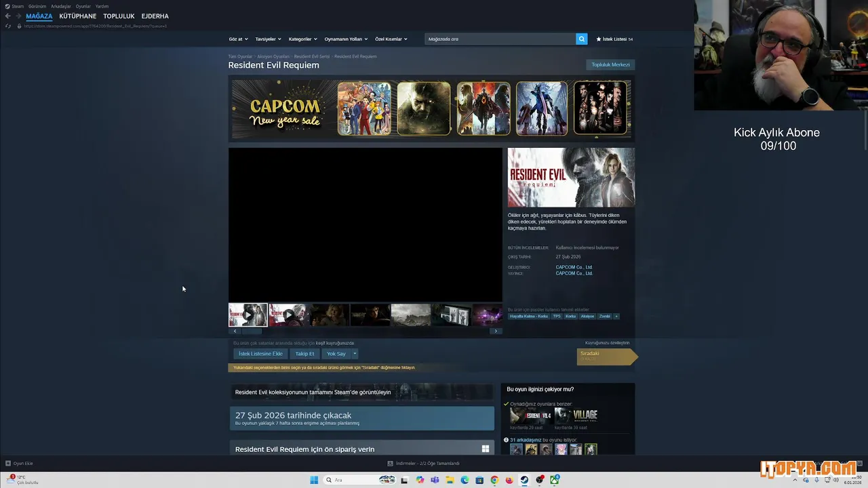Open the Yardım menu
The image size is (868, 488).
pyautogui.click(x=102, y=6)
